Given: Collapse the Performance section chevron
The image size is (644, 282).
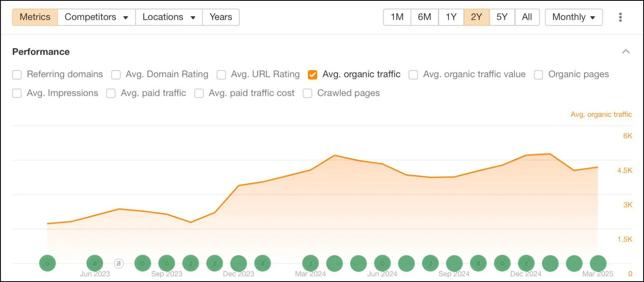Looking at the screenshot, I should coord(626,52).
